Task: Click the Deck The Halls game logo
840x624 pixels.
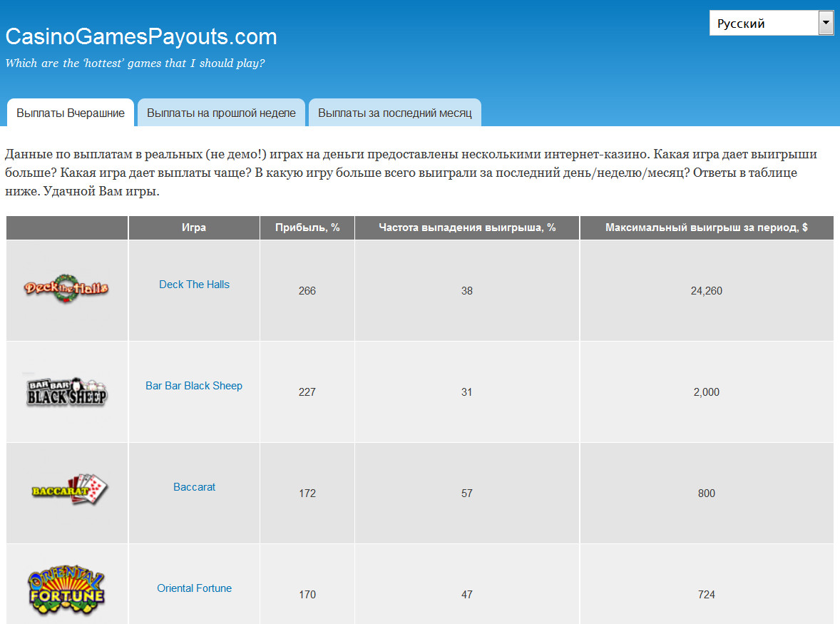Action: point(66,289)
